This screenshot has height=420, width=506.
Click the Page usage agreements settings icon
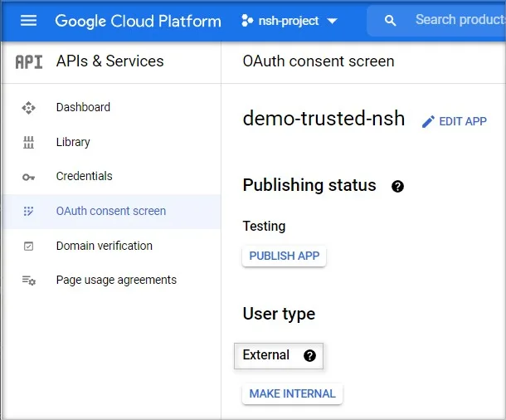29,281
